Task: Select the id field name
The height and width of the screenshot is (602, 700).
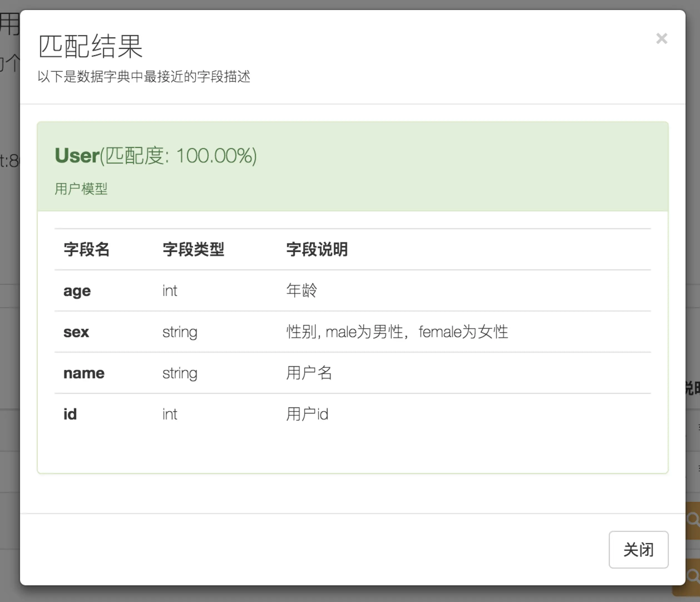Action: pos(70,414)
